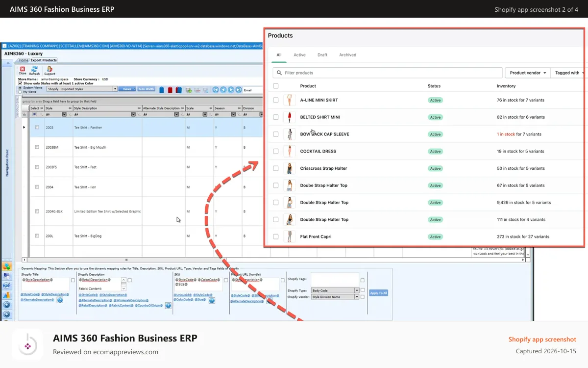Viewport: 588px width, 368px height.
Task: Click the grid horizontal scrollbar thumb
Action: [126, 260]
